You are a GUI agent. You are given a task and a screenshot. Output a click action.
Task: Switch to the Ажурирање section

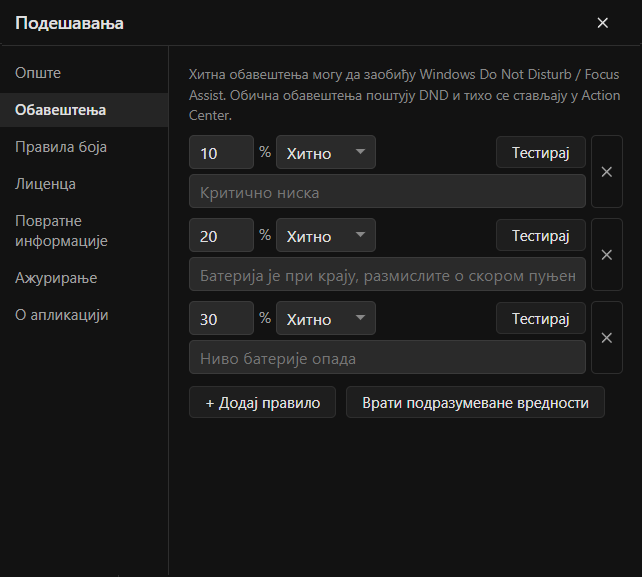(x=84, y=278)
